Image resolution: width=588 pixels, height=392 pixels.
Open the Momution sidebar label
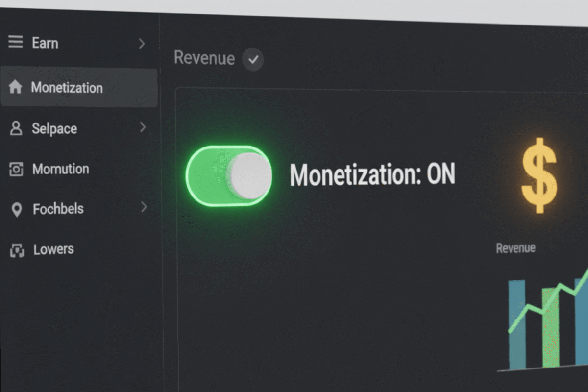(x=61, y=169)
